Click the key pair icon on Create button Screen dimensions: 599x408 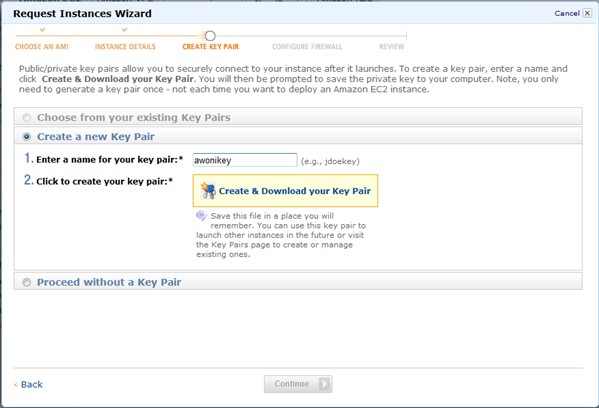pos(208,191)
